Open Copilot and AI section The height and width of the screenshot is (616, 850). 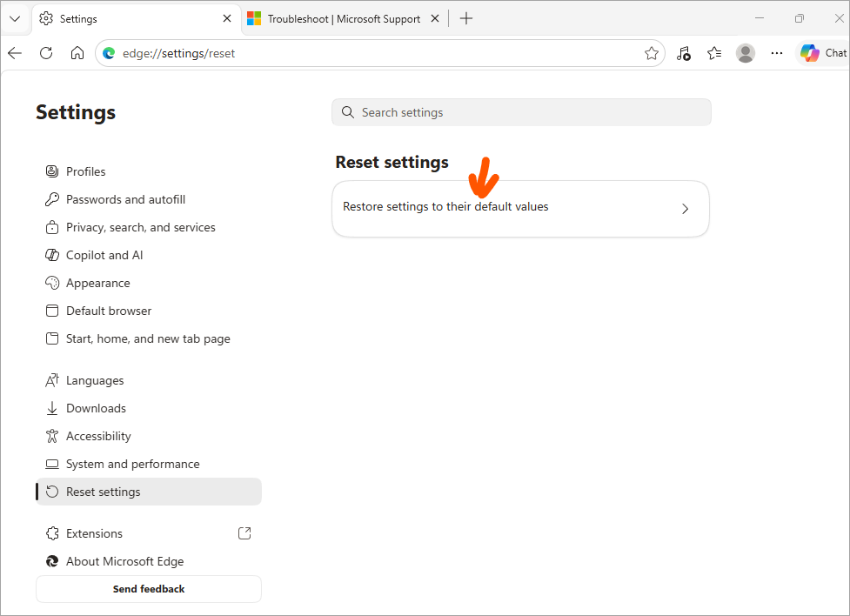point(149,255)
